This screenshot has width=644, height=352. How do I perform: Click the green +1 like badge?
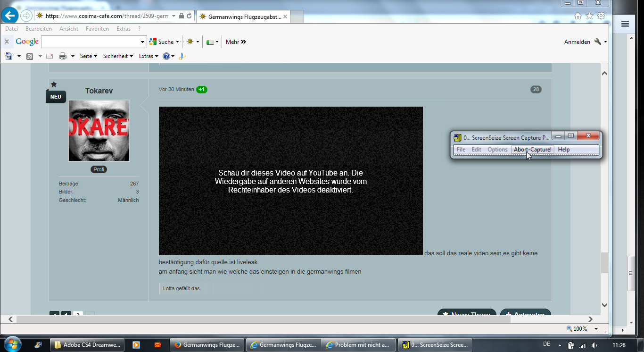pyautogui.click(x=202, y=90)
